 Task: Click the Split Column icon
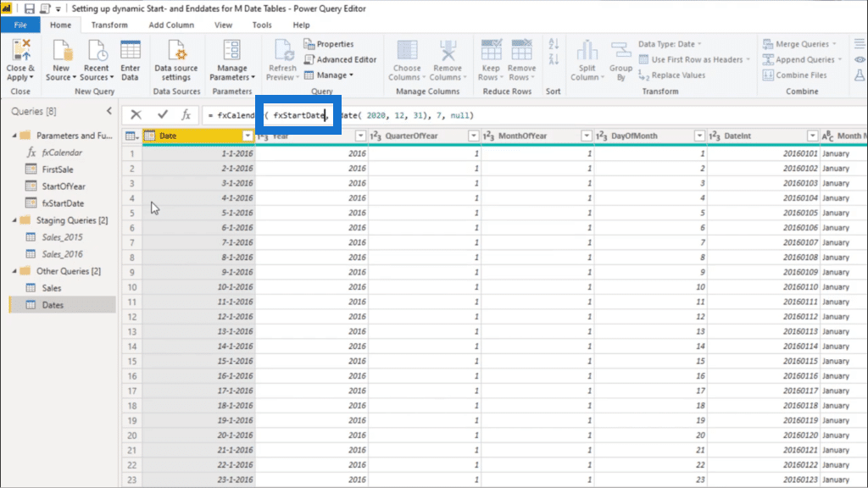click(587, 50)
